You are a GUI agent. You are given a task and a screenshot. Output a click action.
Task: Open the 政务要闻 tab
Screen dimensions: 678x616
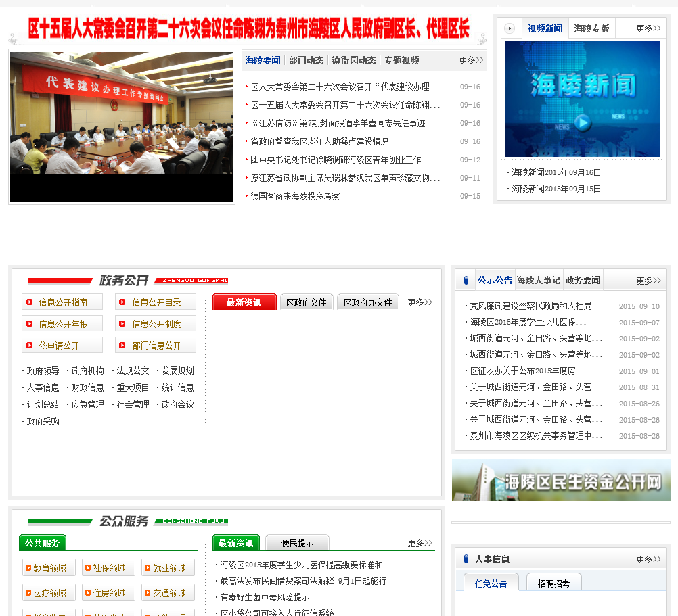pyautogui.click(x=583, y=280)
